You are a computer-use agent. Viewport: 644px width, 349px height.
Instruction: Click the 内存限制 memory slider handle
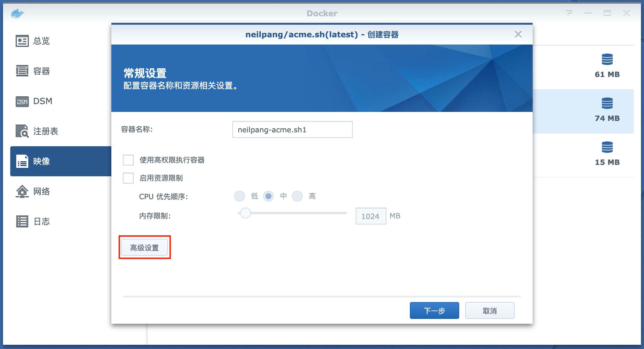click(246, 213)
